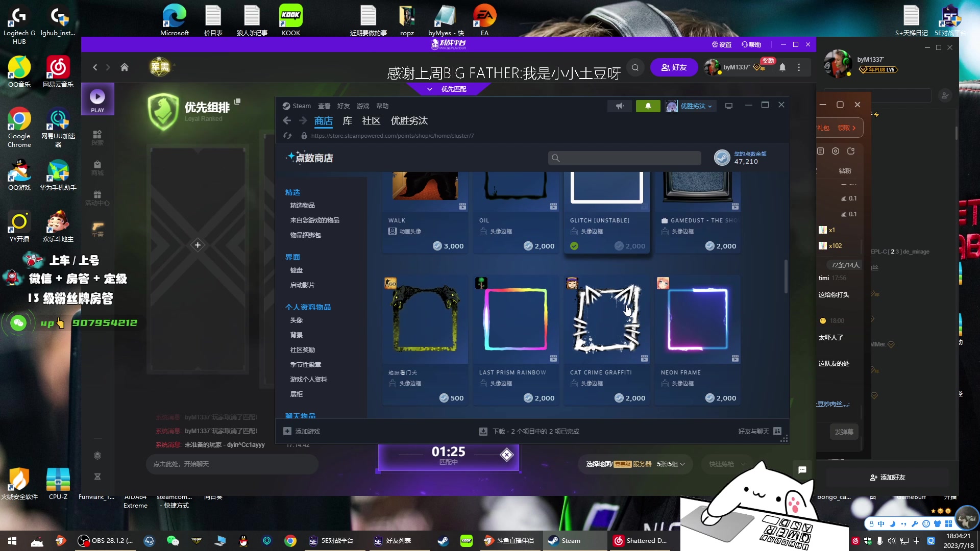Open 5E platform notification bell

point(782,67)
